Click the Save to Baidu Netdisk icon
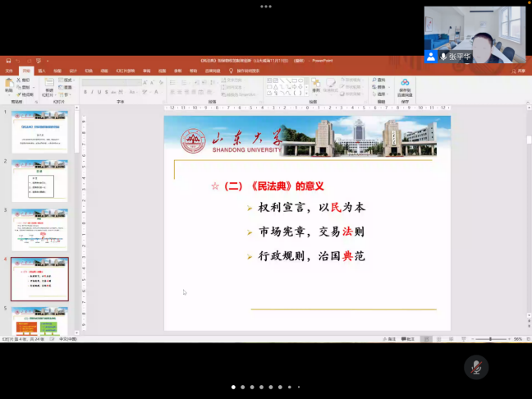The width and height of the screenshot is (532, 399). point(405,84)
